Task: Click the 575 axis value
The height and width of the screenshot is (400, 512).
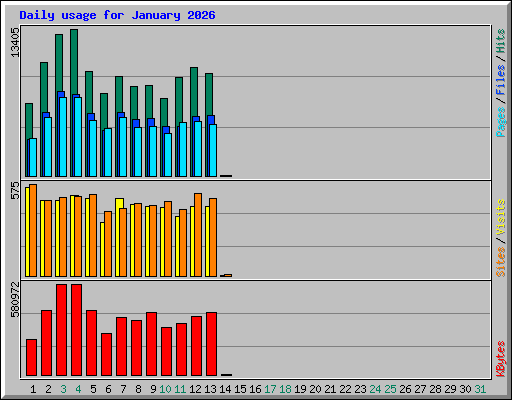Action: tap(15, 190)
